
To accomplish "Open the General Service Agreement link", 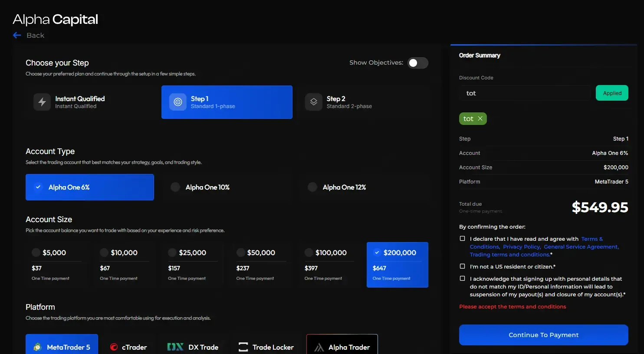I will coord(582,247).
